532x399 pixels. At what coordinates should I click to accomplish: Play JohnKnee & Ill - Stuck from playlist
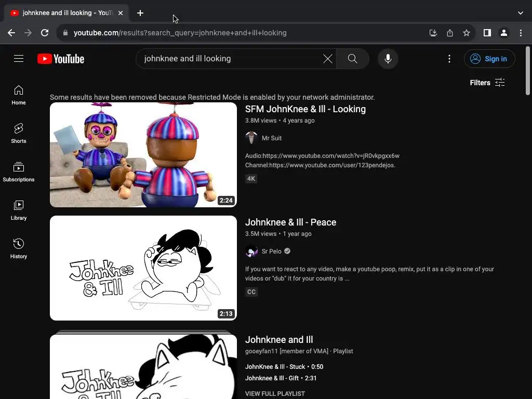point(284,367)
